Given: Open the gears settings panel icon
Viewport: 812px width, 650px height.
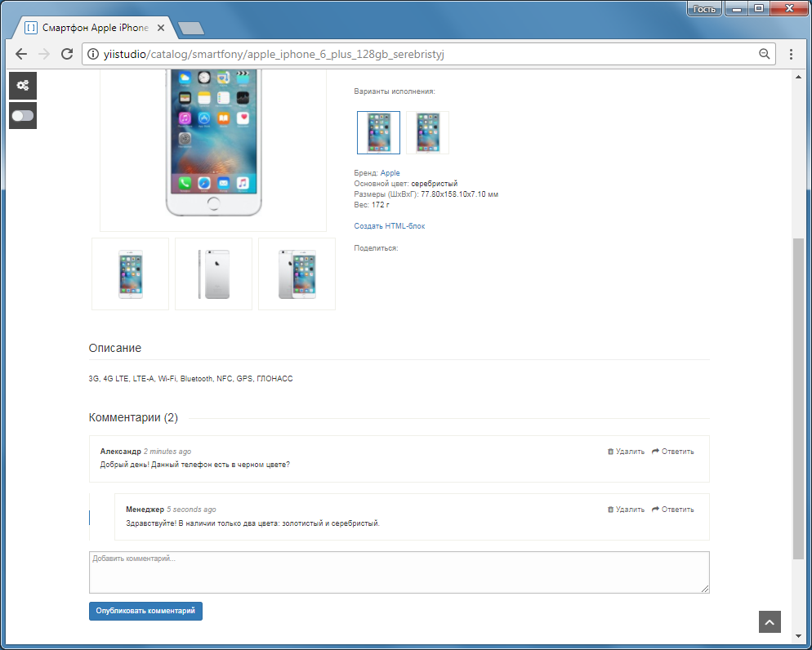Looking at the screenshot, I should 23,86.
